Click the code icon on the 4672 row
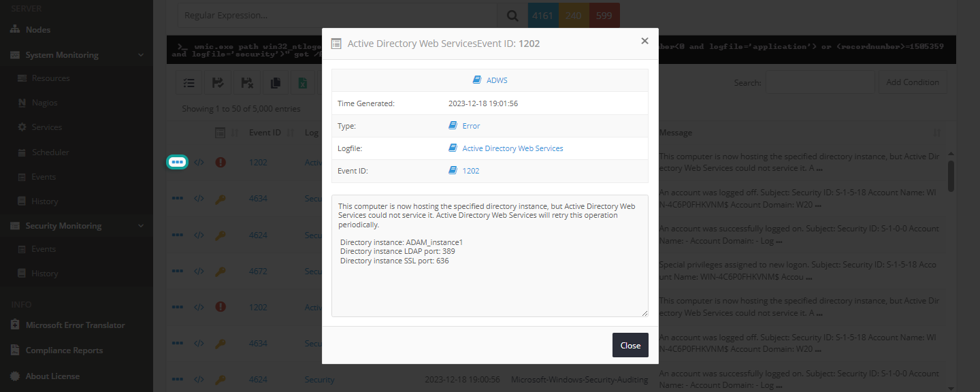Viewport: 980px width, 392px height. [199, 271]
